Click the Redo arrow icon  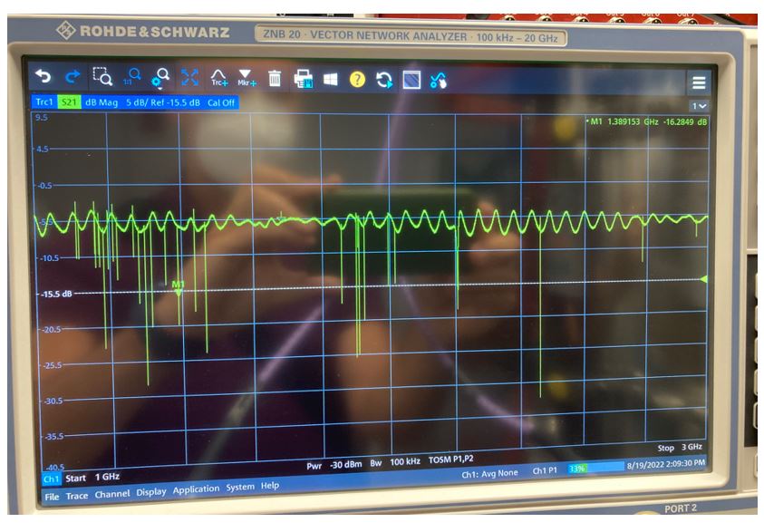[x=73, y=79]
